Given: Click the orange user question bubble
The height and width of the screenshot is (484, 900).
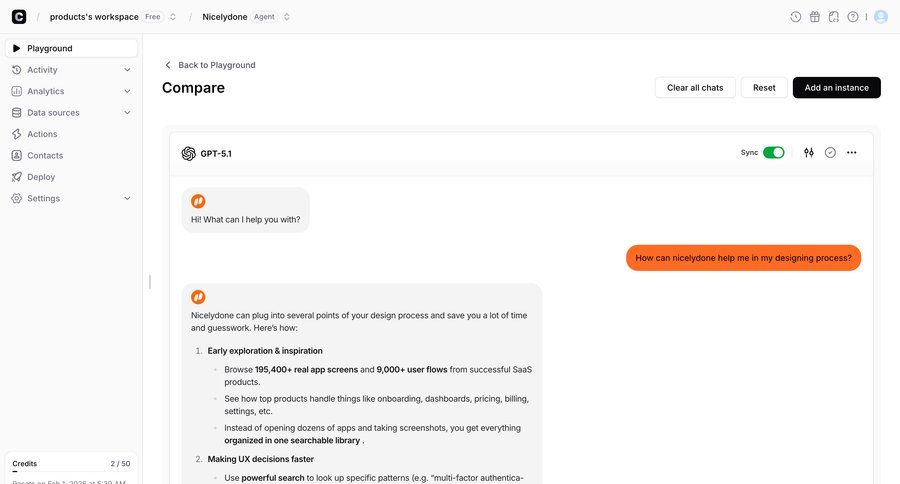Looking at the screenshot, I should 743,258.
